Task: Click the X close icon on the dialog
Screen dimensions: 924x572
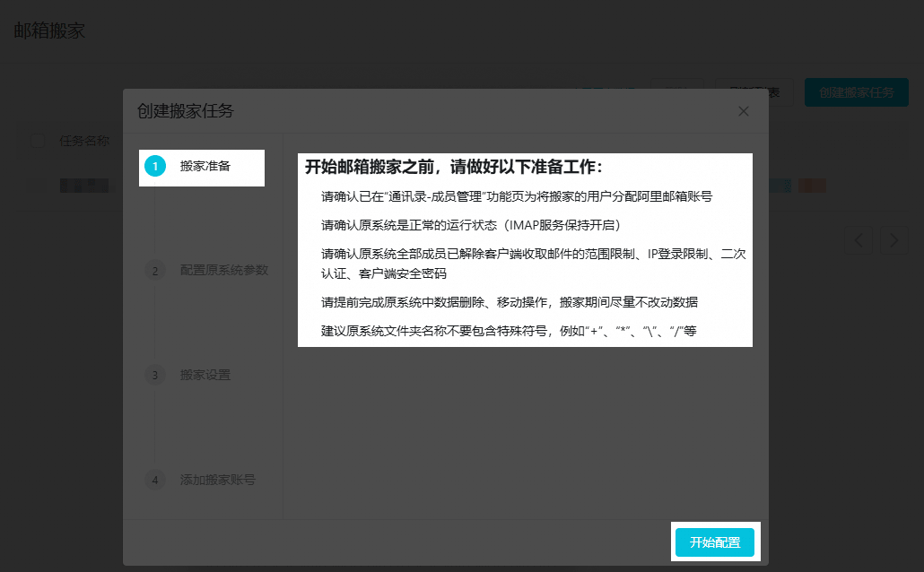Action: (743, 111)
